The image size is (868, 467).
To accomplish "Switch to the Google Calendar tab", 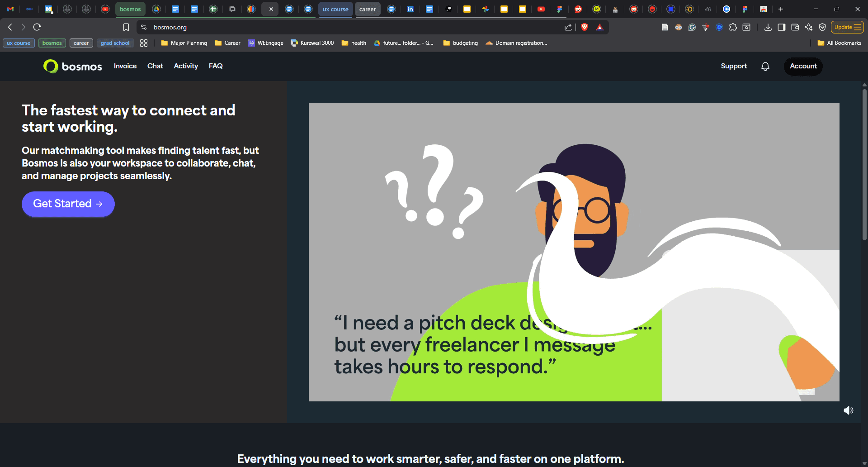I will [49, 9].
